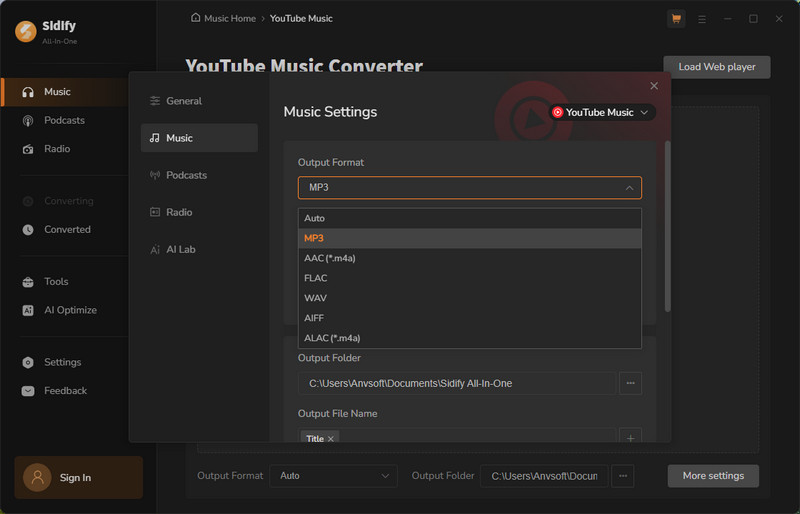Open the YouTube Music source dropdown

[x=602, y=112]
